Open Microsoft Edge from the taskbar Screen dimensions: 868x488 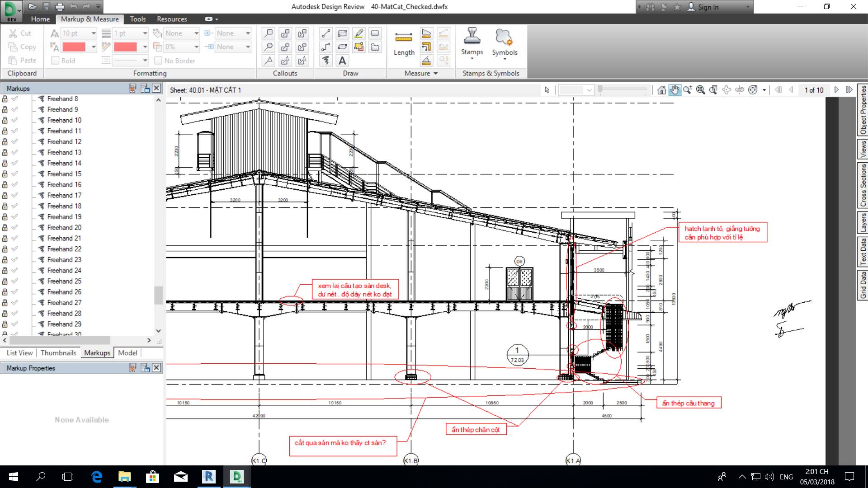[96, 477]
